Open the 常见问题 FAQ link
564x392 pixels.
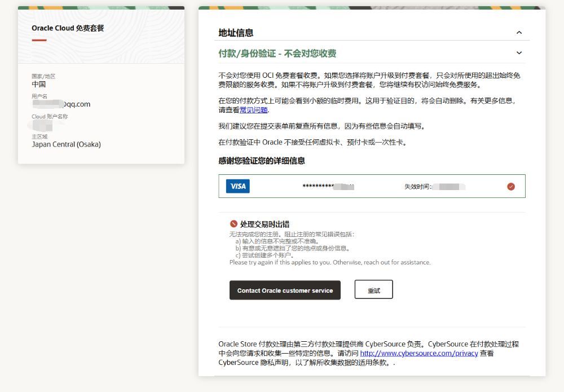[254, 110]
